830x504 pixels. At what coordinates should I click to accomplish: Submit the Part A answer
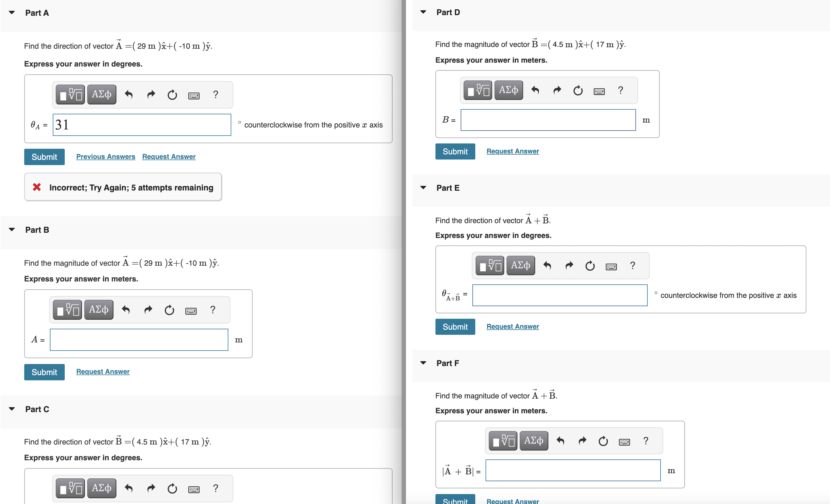pos(44,157)
